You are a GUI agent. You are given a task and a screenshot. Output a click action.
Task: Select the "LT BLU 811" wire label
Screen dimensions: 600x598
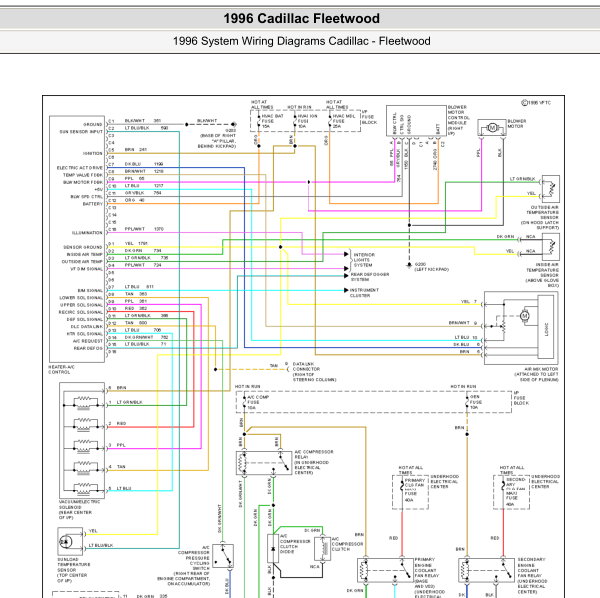pos(139,287)
